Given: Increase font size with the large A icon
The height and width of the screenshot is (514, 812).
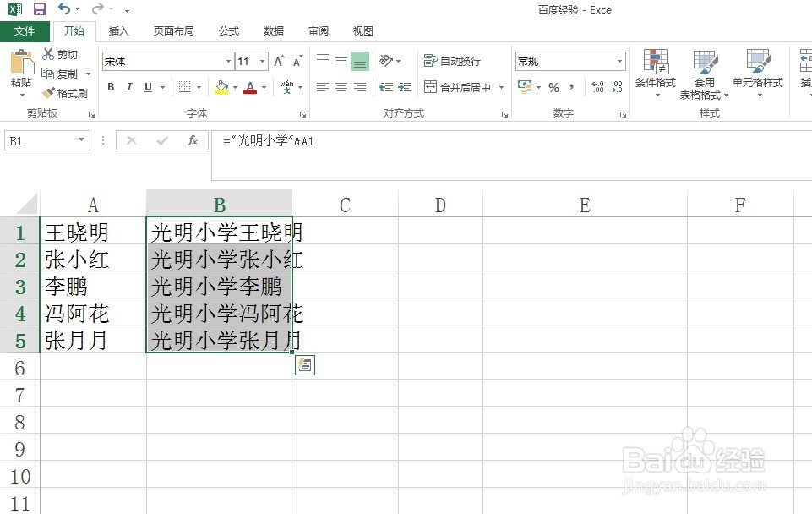Looking at the screenshot, I should pyautogui.click(x=278, y=61).
